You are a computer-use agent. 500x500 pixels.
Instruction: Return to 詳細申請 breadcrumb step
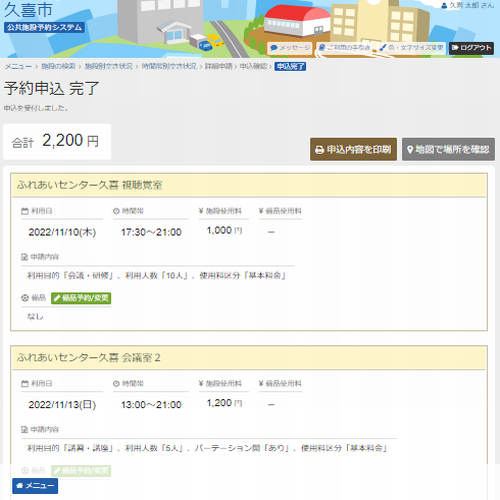point(218,67)
